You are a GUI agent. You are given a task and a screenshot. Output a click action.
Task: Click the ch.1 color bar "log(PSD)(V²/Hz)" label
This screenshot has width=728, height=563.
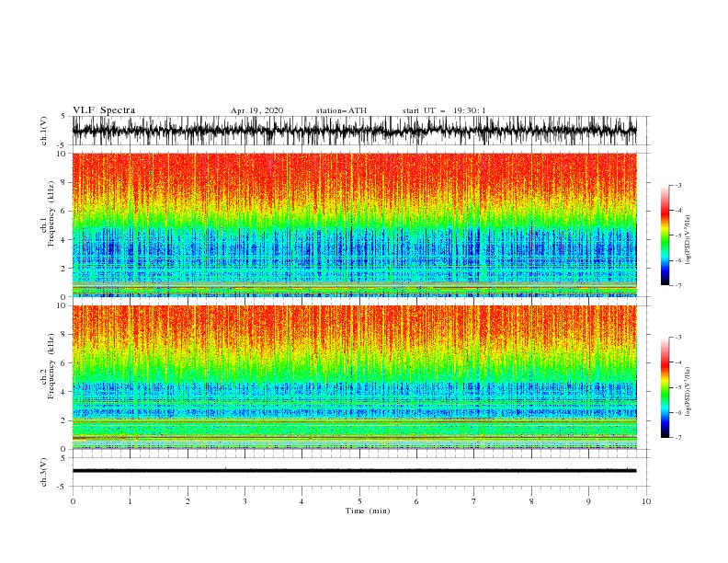[688, 240]
